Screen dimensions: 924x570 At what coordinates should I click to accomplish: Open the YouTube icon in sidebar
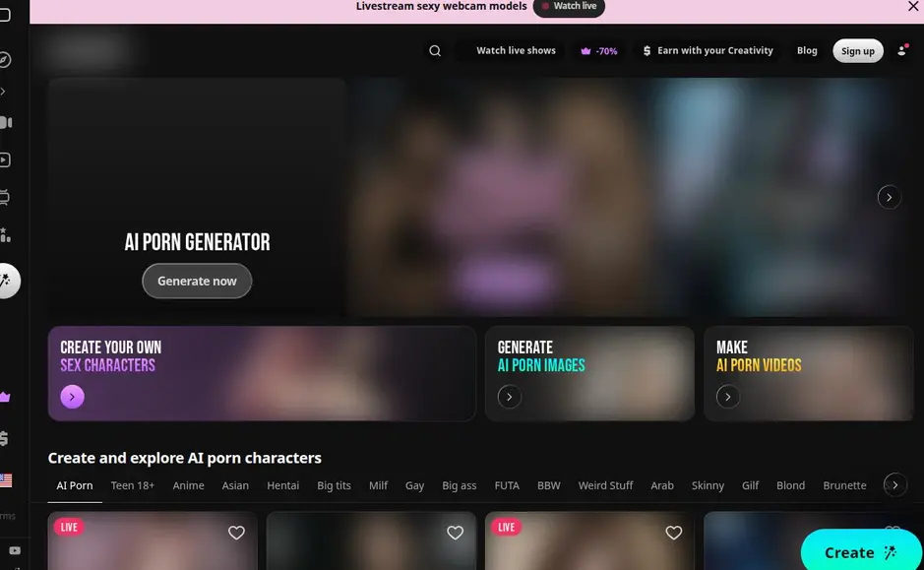15,550
